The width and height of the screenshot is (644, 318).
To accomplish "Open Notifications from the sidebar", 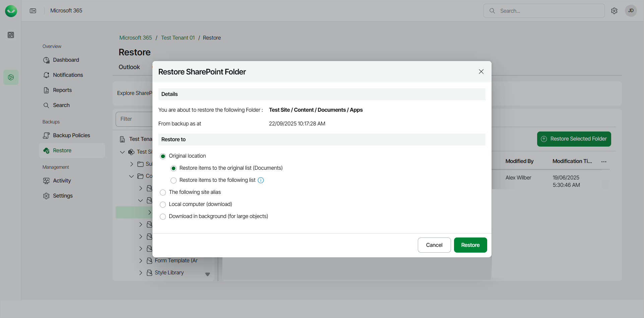I will (x=68, y=75).
